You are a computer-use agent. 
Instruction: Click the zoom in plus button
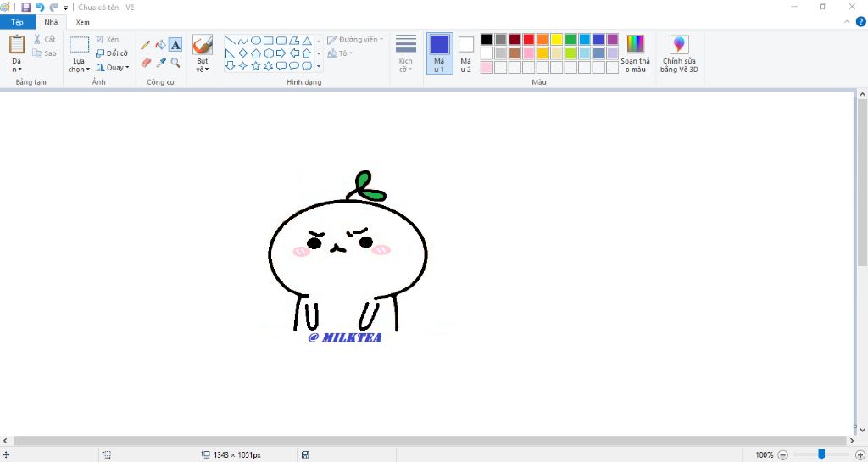pyautogui.click(x=860, y=455)
